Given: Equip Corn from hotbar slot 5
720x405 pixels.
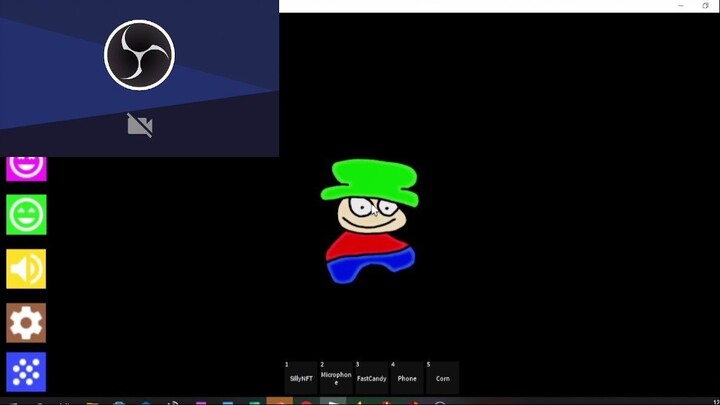Looking at the screenshot, I should (442, 378).
